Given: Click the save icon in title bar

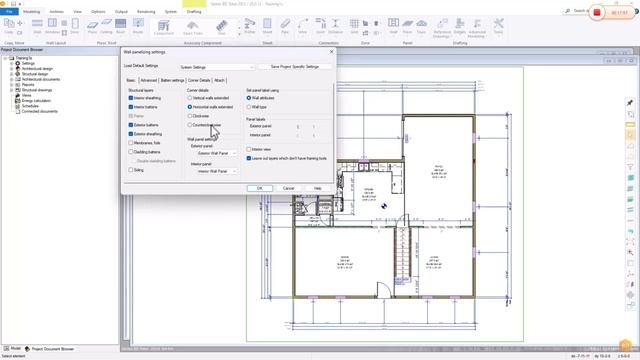Looking at the screenshot, I should point(13,4).
